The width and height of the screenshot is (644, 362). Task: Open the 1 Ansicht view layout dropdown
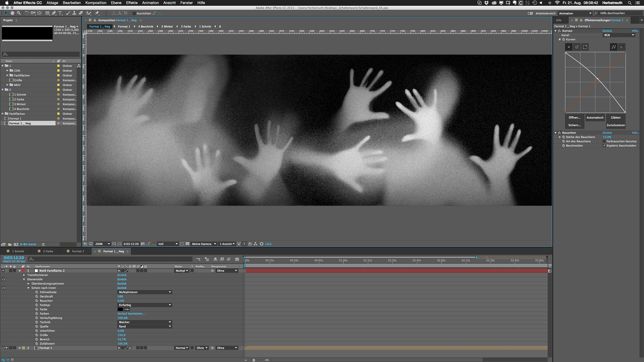[x=227, y=244]
